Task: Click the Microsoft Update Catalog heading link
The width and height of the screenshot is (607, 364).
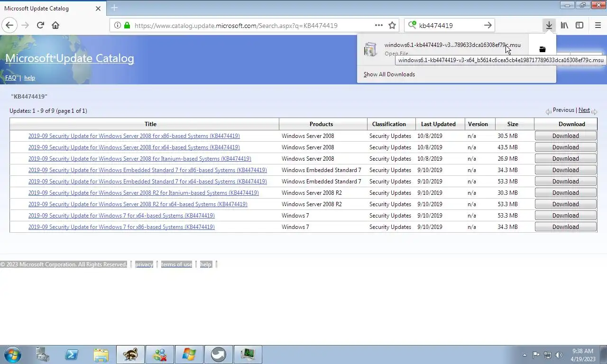Action: tap(70, 58)
